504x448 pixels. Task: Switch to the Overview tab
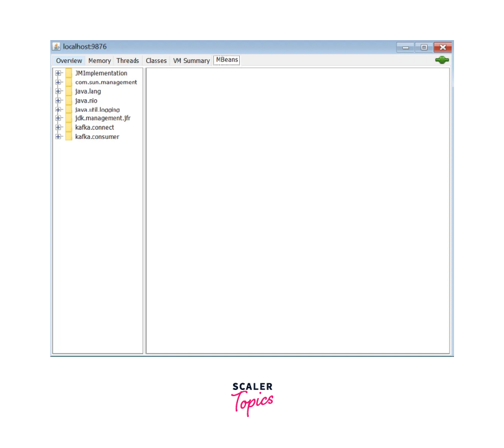(x=68, y=61)
